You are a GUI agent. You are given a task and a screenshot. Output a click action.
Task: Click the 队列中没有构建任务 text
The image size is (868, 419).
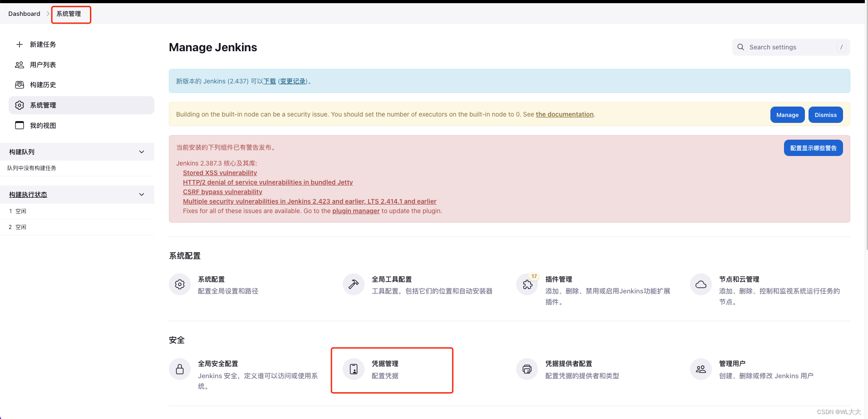tap(32, 168)
